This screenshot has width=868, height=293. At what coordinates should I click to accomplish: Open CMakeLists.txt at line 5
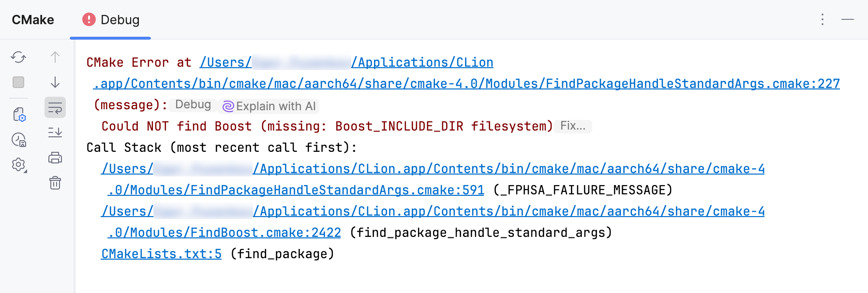pos(161,253)
